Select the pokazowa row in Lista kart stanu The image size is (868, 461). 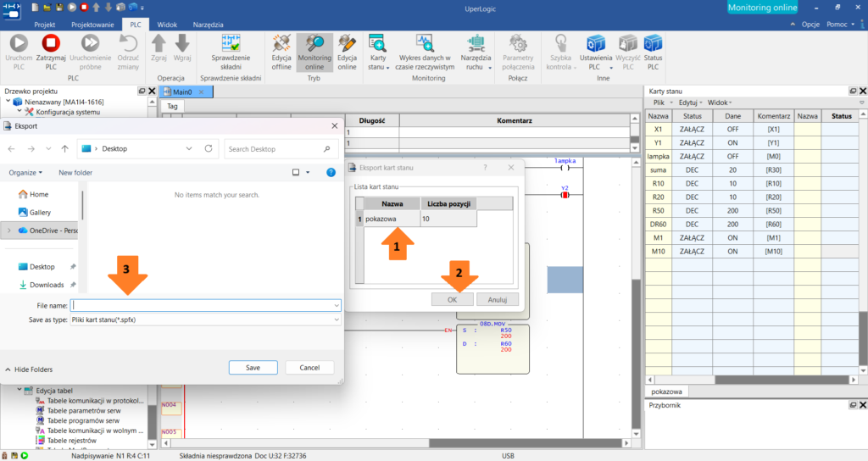417,219
